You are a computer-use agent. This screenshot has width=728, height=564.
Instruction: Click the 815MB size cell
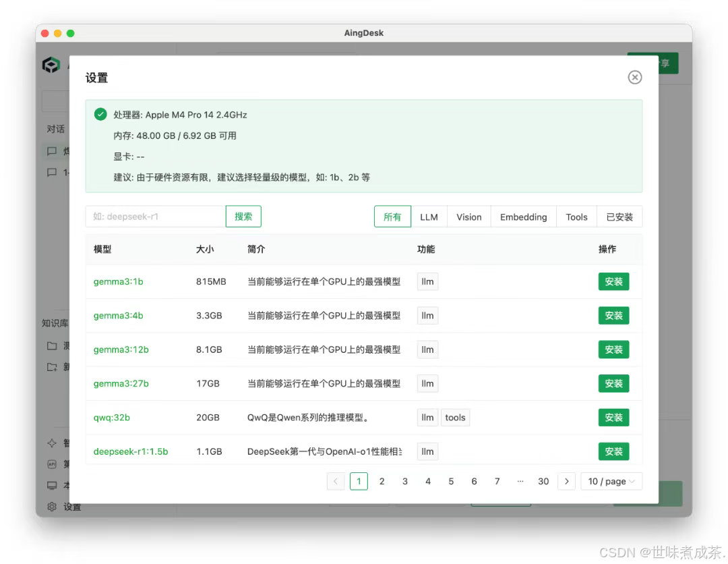coord(211,281)
